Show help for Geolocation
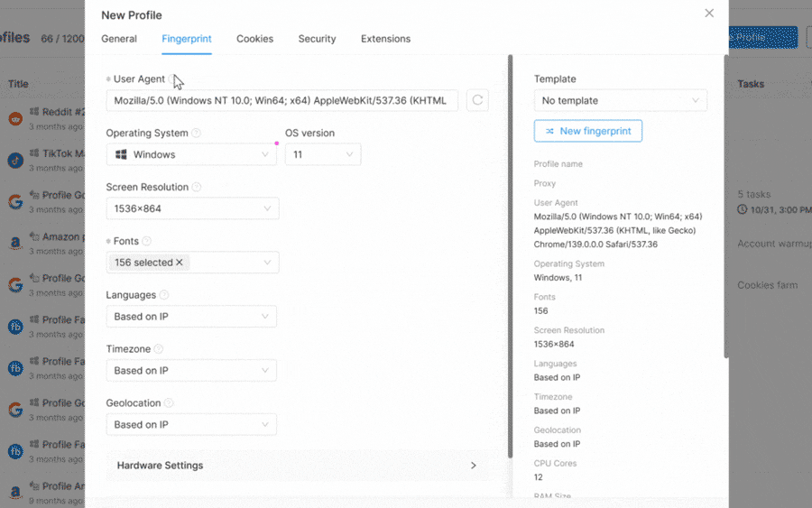This screenshot has width=812, height=508. pos(169,402)
